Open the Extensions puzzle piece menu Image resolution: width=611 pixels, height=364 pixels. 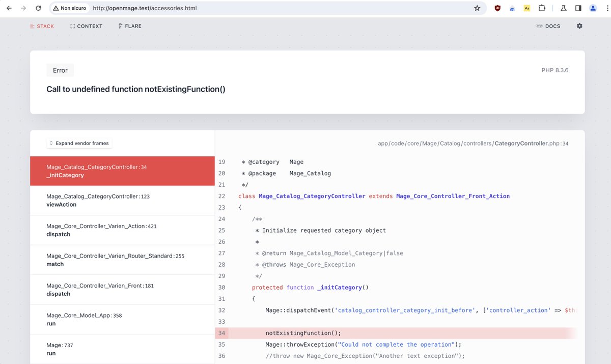tap(542, 8)
